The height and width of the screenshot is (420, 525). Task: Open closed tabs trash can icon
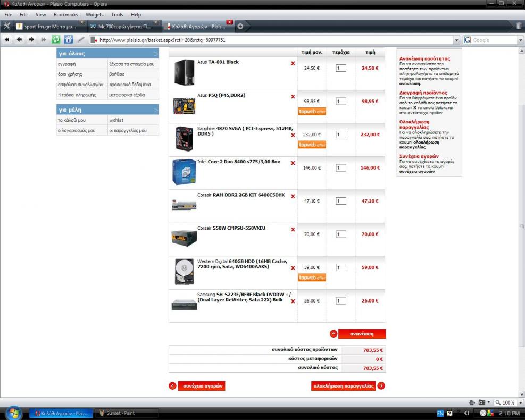[519, 26]
